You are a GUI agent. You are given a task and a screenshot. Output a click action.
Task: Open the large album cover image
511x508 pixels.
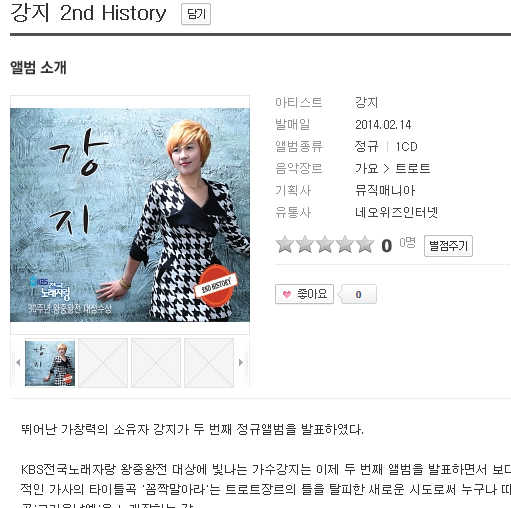coord(130,215)
